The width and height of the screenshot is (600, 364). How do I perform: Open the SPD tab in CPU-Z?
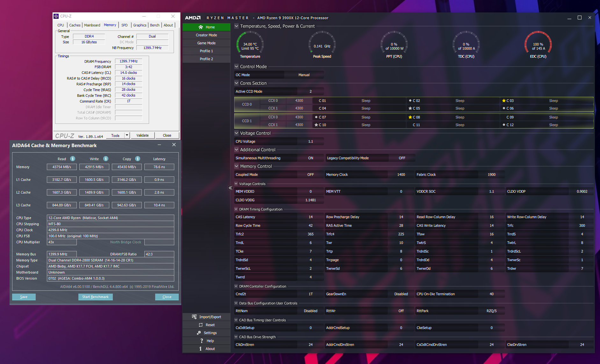pos(125,25)
